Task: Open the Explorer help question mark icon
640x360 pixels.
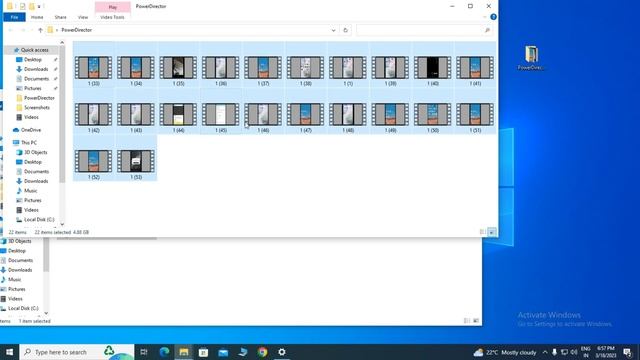Action: point(493,17)
